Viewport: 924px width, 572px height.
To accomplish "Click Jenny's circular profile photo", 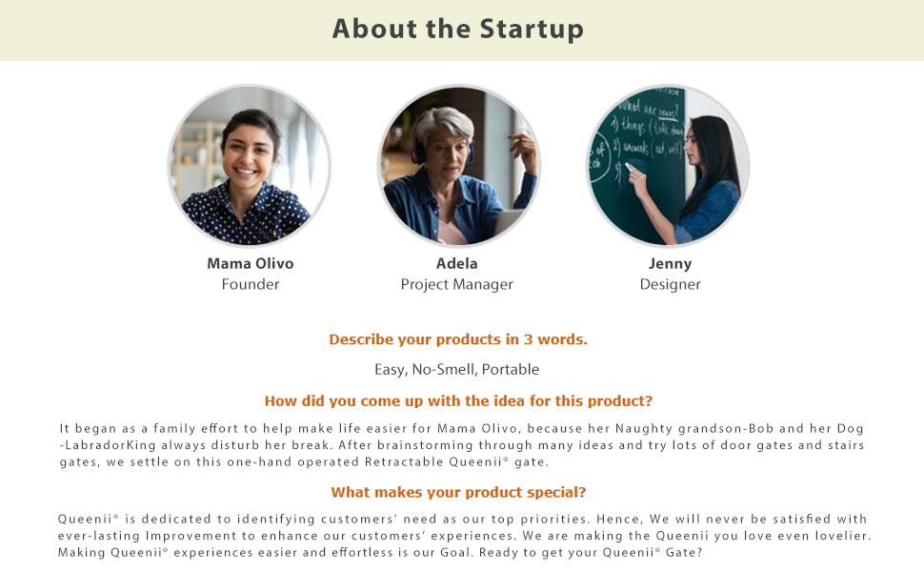I will [668, 166].
